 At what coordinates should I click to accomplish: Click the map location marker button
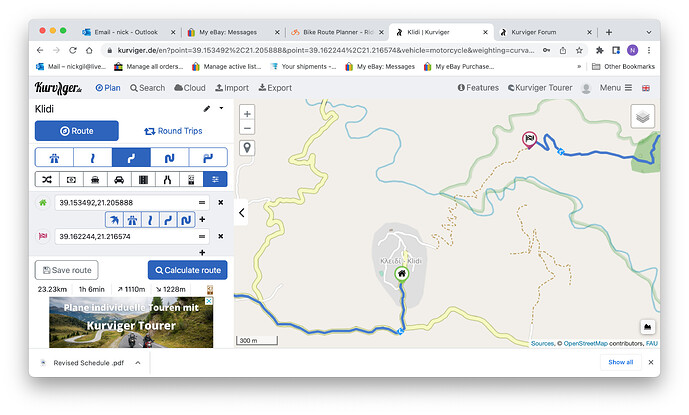247,148
